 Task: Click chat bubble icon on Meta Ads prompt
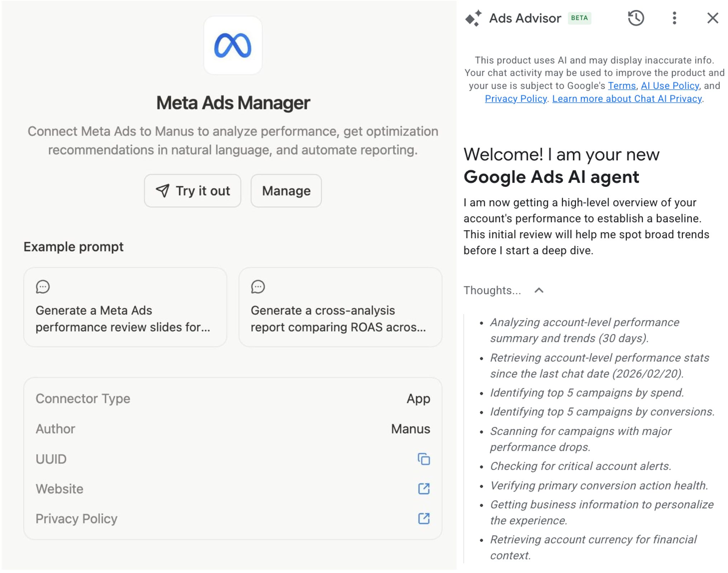pyautogui.click(x=43, y=287)
